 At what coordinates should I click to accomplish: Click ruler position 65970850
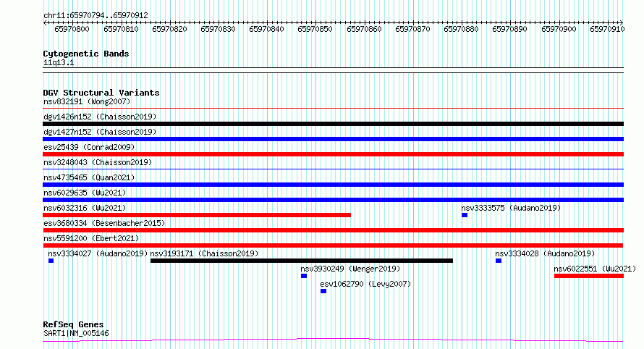(x=315, y=29)
